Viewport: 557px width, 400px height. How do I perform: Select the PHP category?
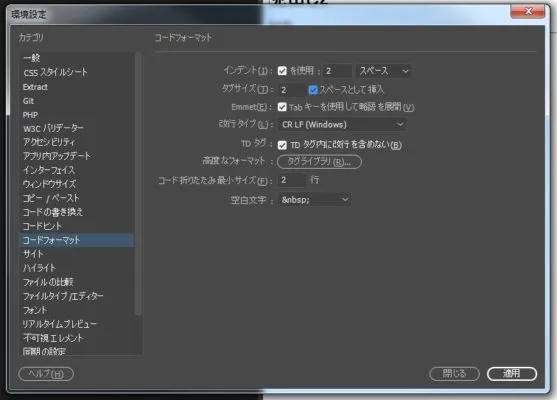coord(77,115)
